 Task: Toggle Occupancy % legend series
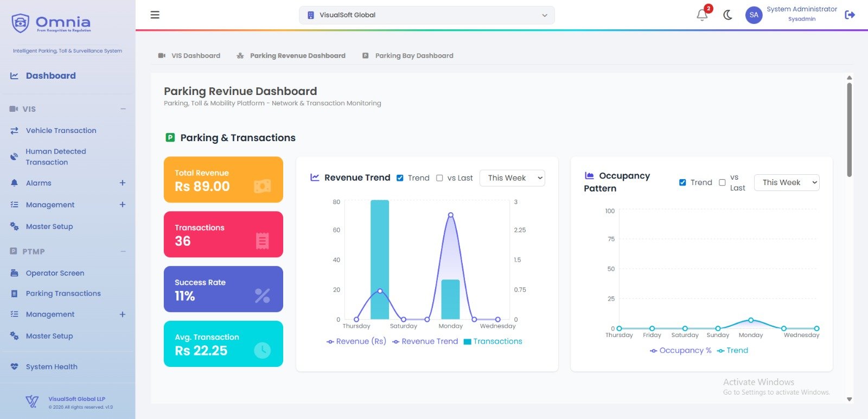click(x=681, y=351)
